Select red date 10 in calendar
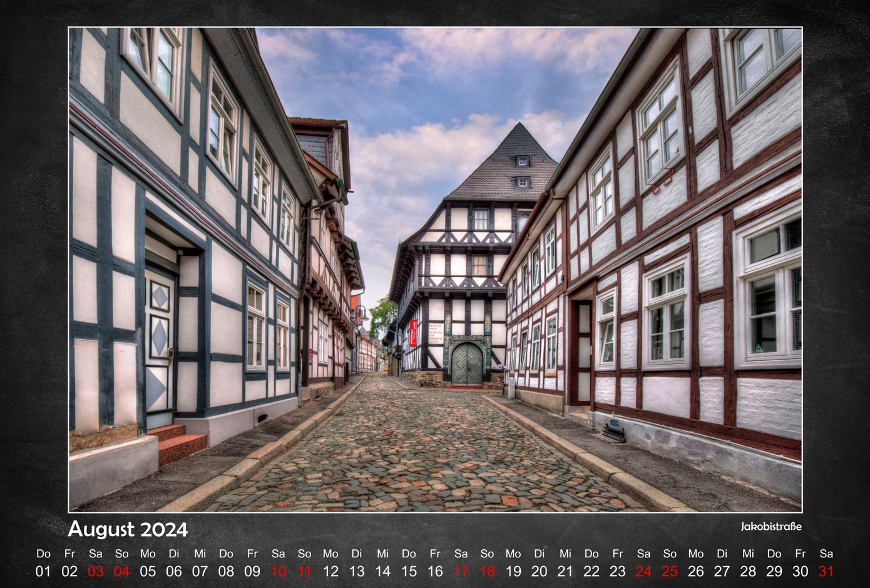Image resolution: width=870 pixels, height=588 pixels. click(279, 571)
